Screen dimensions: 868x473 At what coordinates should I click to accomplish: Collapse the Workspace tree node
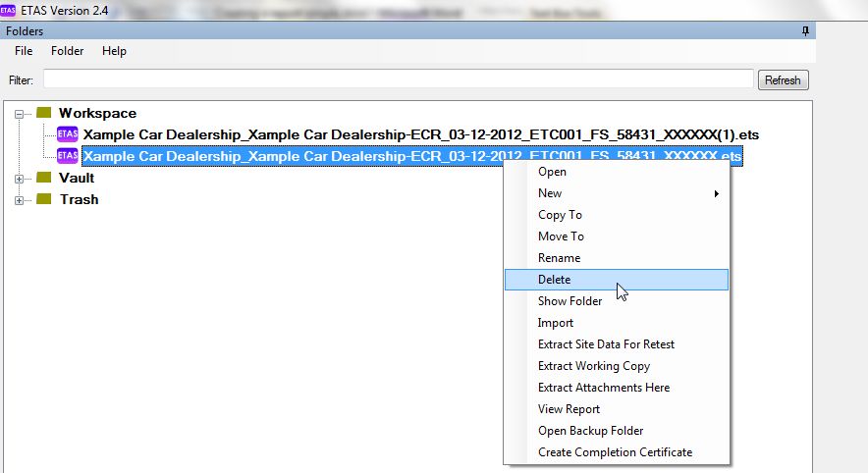tap(20, 114)
